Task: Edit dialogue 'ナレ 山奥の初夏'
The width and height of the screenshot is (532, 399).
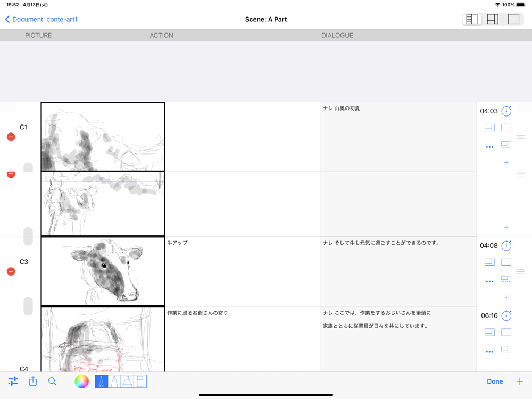Action: tap(342, 108)
